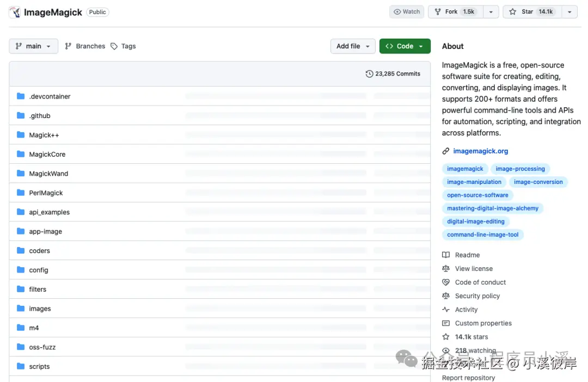Open the oss-fuzz folder
This screenshot has height=382, width=588.
[42, 347]
